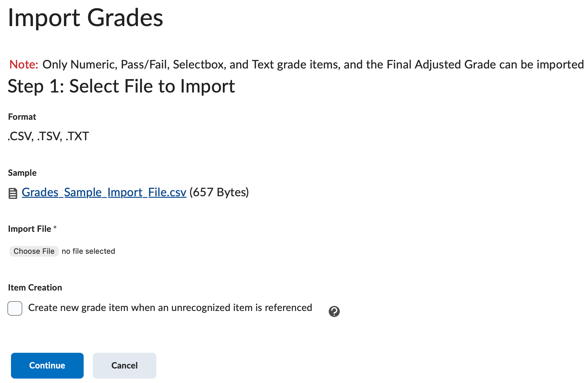Click the Step 1 section title
588x383 pixels.
click(x=121, y=86)
